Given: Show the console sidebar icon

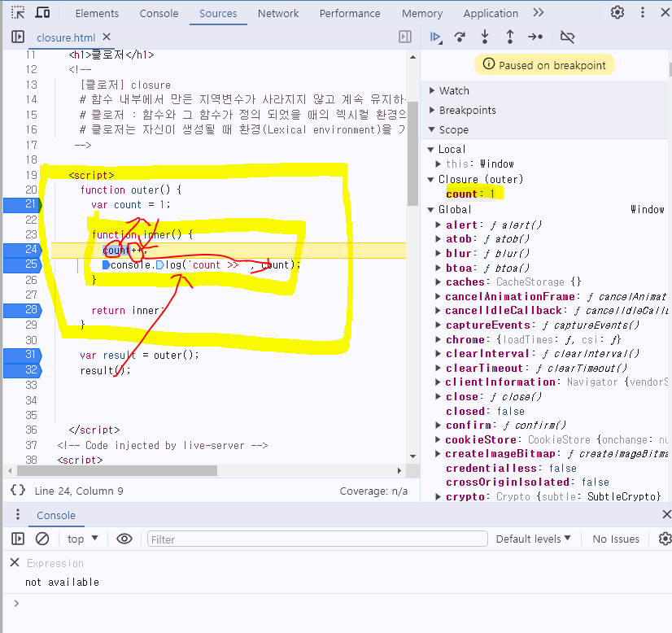Looking at the screenshot, I should pyautogui.click(x=18, y=539).
